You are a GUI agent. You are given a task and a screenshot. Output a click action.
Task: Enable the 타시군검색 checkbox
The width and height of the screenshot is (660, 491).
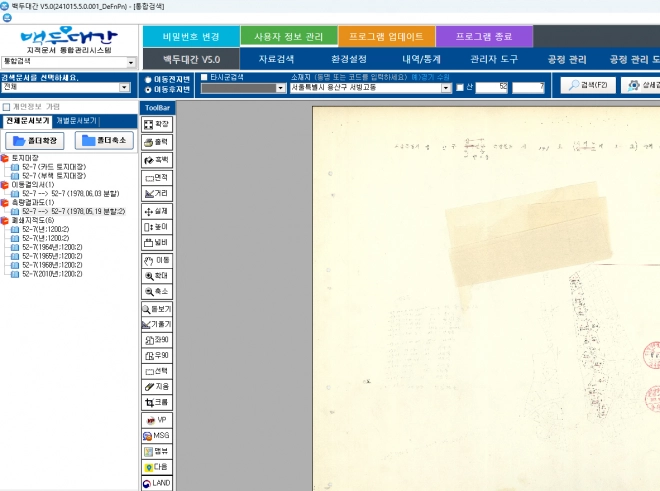(205, 77)
